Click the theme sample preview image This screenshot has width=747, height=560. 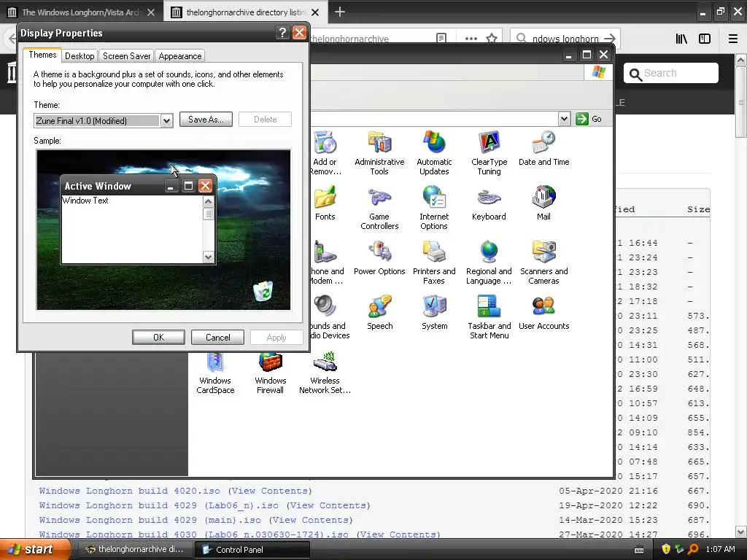point(163,230)
